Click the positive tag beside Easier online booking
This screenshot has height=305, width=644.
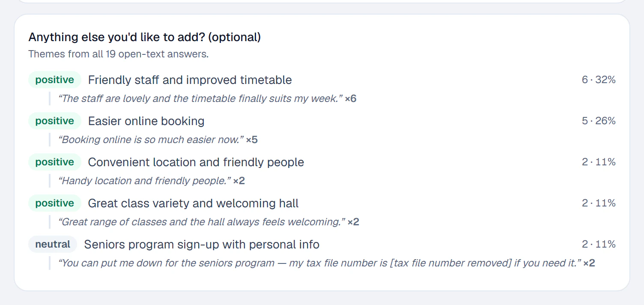pos(55,121)
